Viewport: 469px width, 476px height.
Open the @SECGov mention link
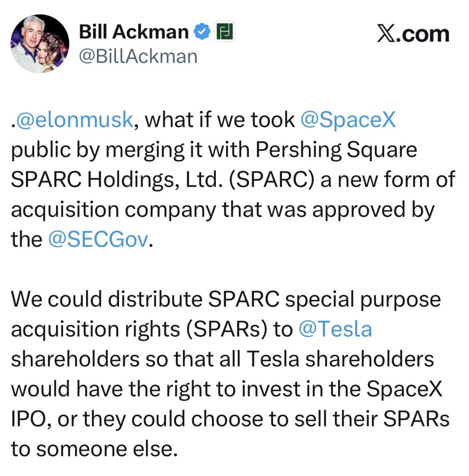98,240
